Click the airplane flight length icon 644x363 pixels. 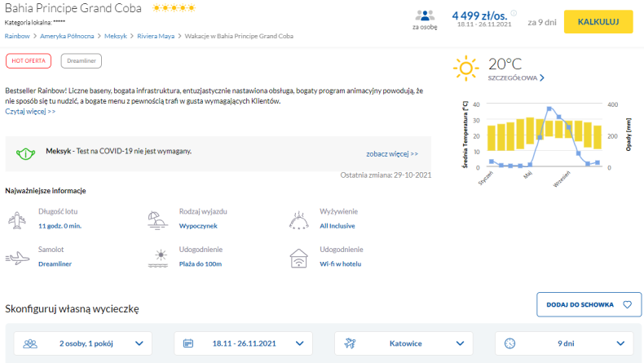[x=17, y=220]
